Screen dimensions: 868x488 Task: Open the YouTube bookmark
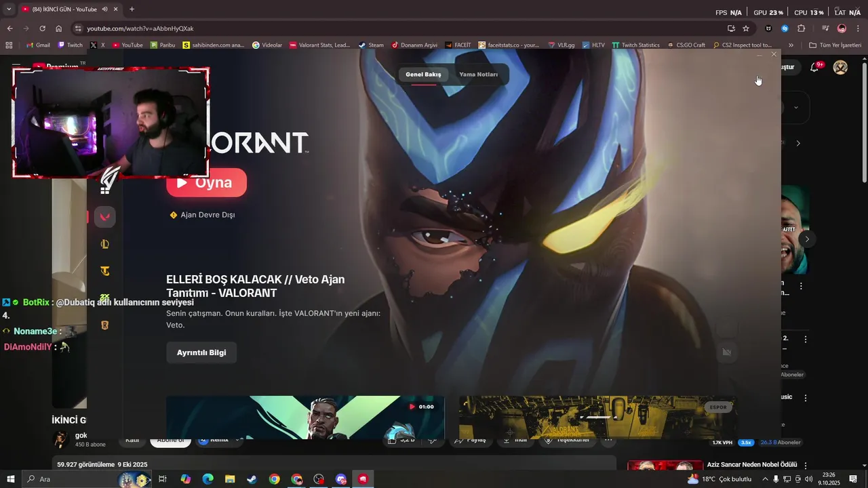pyautogui.click(x=127, y=45)
